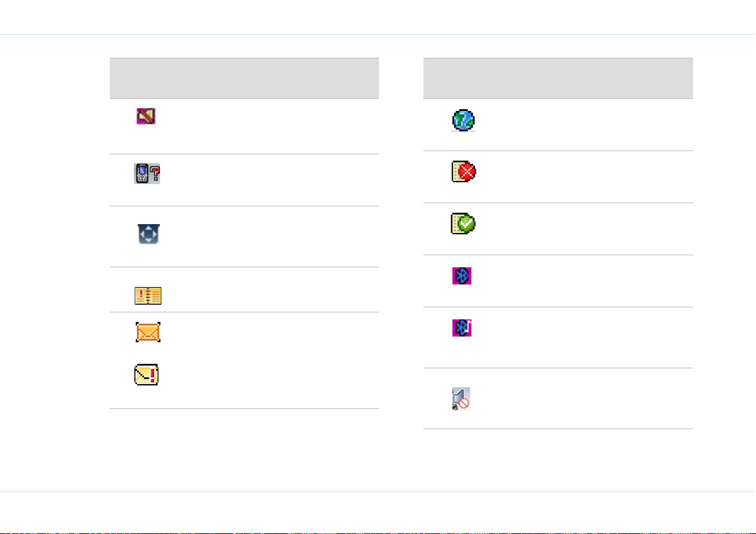Click the gray muted speaker icon
Image resolution: width=756 pixels, height=534 pixels.
pyautogui.click(x=461, y=399)
